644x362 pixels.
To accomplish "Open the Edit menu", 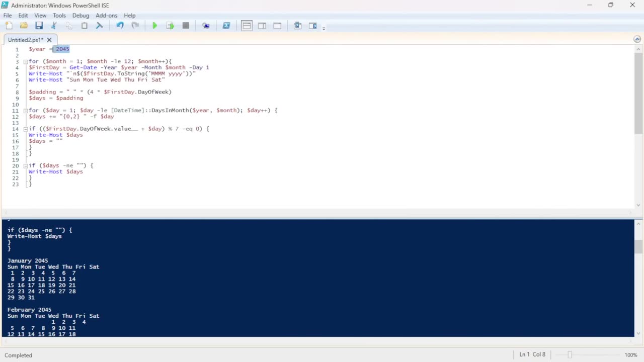I will pos(23,16).
